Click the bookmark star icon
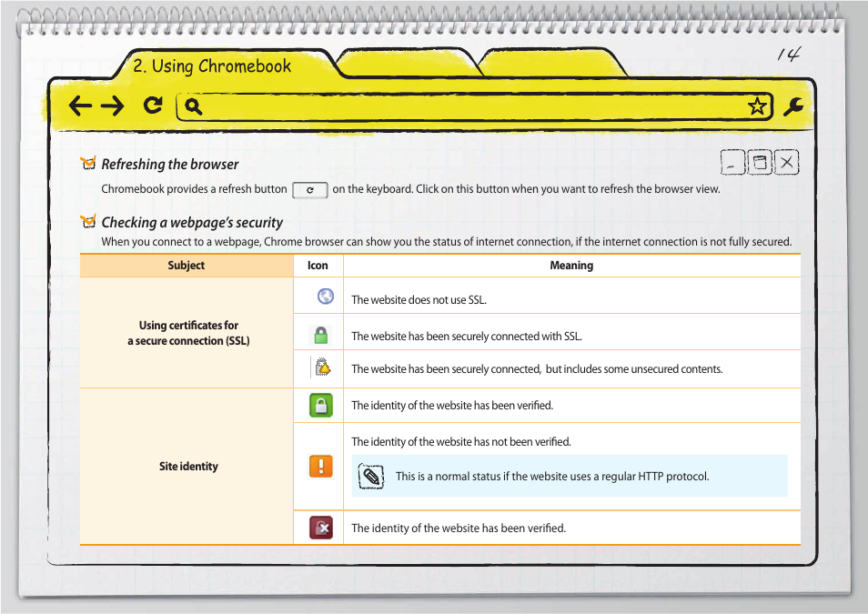The width and height of the screenshot is (868, 614). click(757, 106)
